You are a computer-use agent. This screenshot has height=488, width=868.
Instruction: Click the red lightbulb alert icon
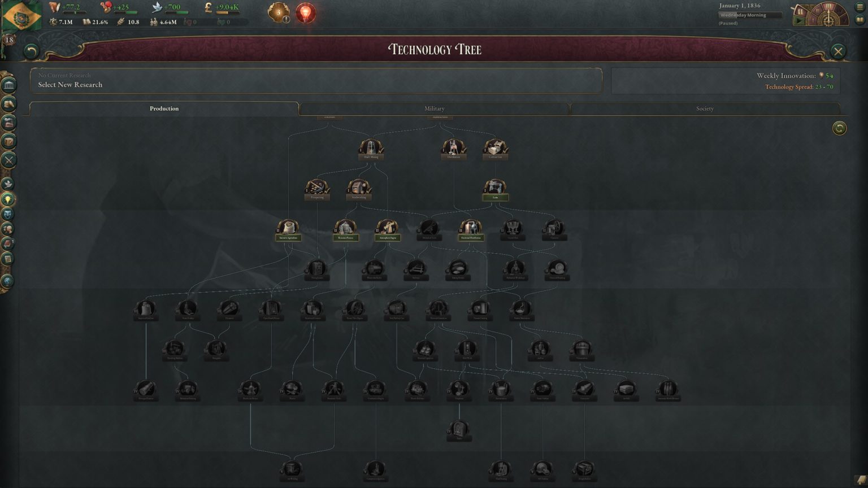(x=306, y=12)
